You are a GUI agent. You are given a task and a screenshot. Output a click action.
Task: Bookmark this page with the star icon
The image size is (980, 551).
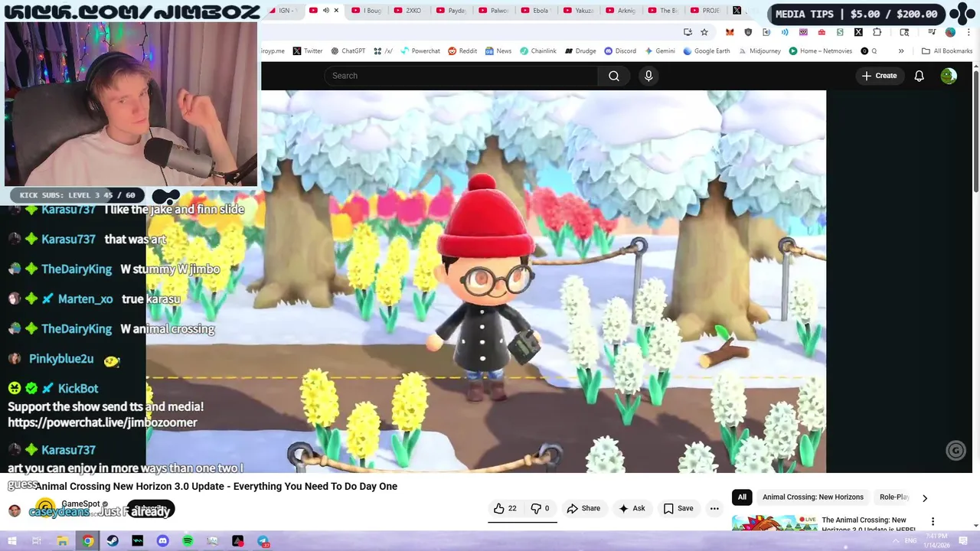704,32
